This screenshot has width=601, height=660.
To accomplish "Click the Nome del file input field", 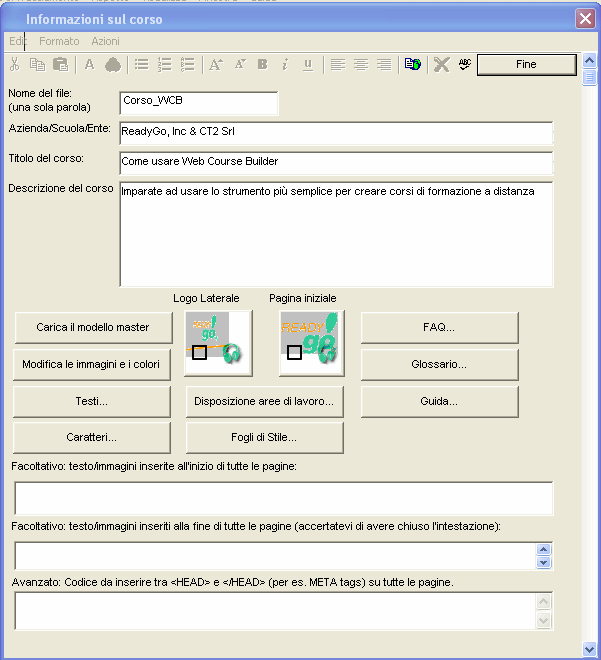I will point(199,103).
